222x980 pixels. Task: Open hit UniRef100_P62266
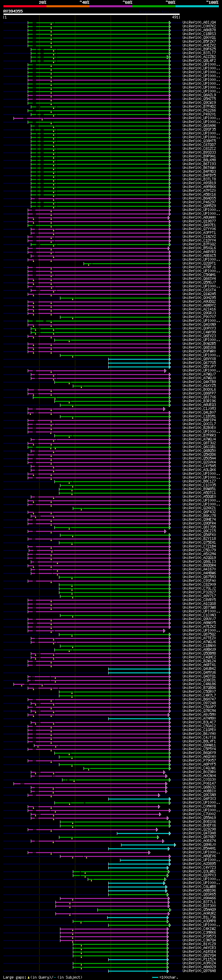pos(199,110)
